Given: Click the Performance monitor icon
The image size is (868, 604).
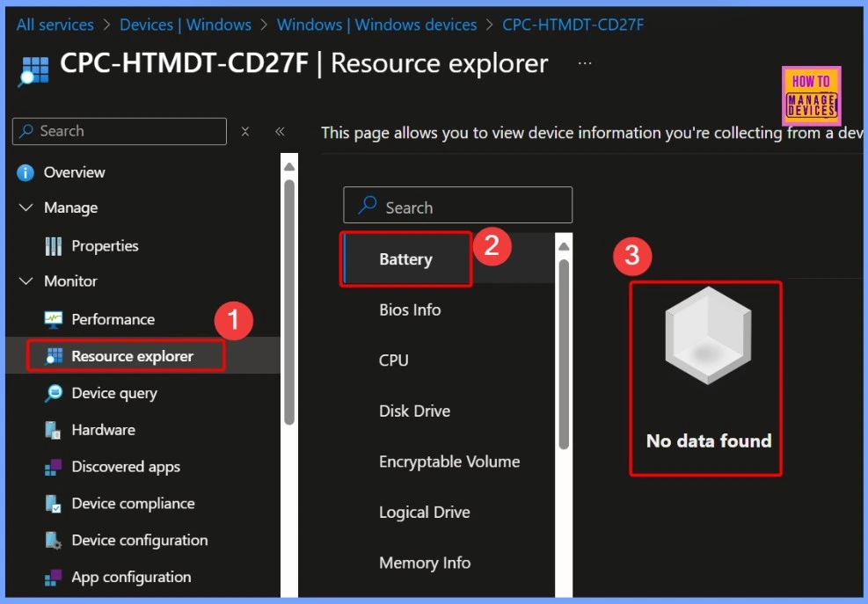Looking at the screenshot, I should tap(53, 319).
